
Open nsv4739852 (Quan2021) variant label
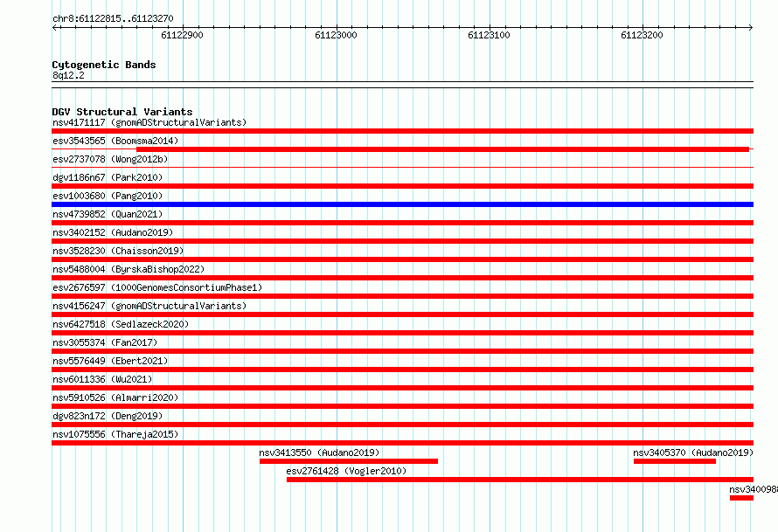pyautogui.click(x=108, y=214)
